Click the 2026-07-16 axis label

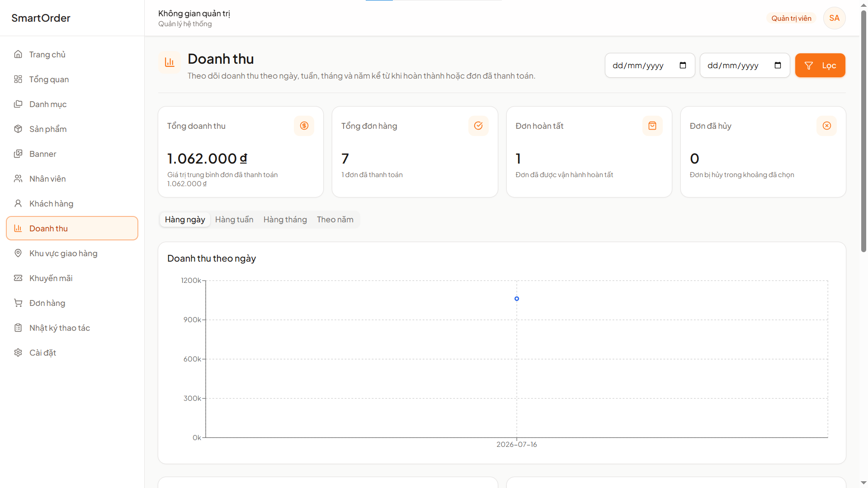coord(517,445)
